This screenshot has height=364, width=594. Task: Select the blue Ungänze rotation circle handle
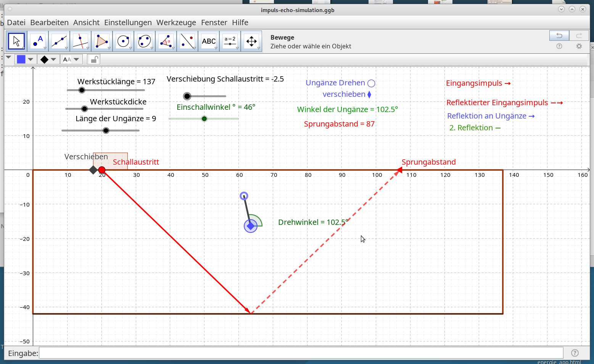pyautogui.click(x=244, y=196)
